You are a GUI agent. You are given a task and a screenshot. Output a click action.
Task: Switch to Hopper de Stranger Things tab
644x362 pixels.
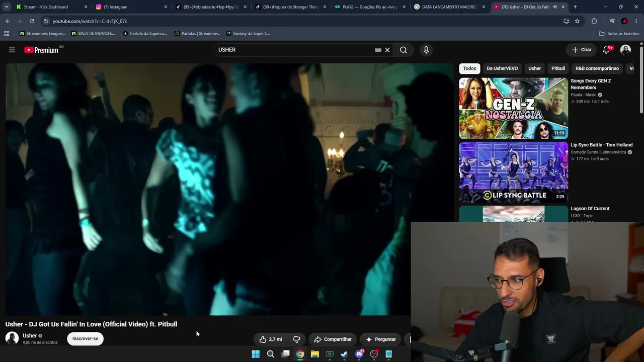click(290, 7)
